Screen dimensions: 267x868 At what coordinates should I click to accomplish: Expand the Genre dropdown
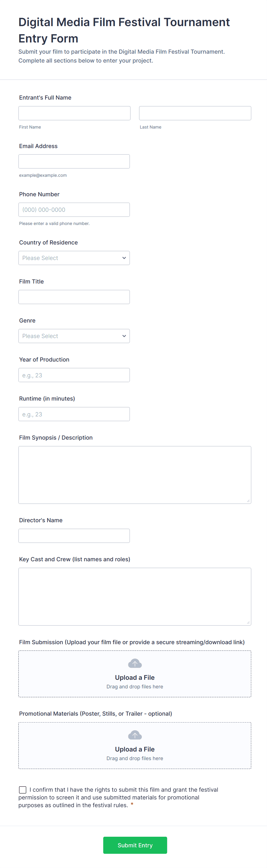pyautogui.click(x=74, y=336)
